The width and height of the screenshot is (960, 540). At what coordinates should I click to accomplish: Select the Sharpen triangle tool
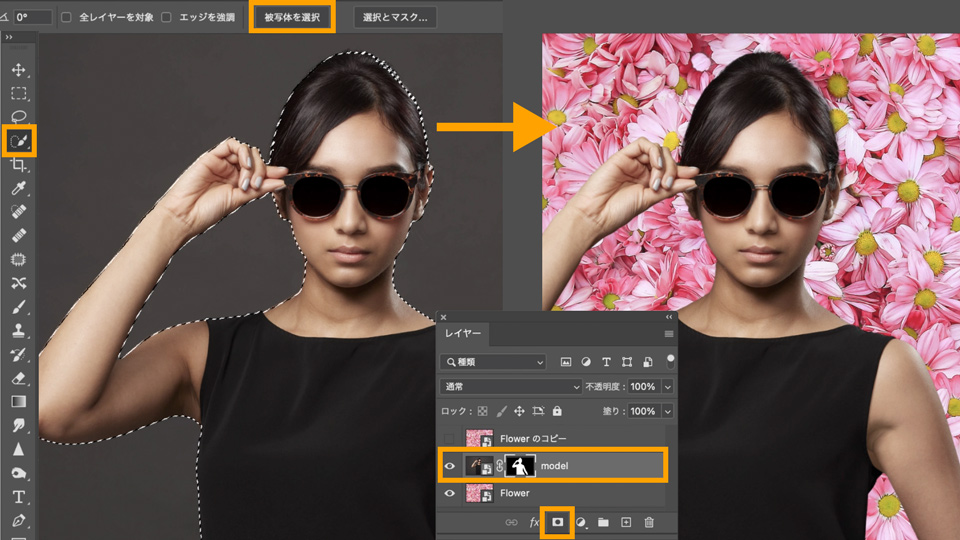tap(18, 449)
